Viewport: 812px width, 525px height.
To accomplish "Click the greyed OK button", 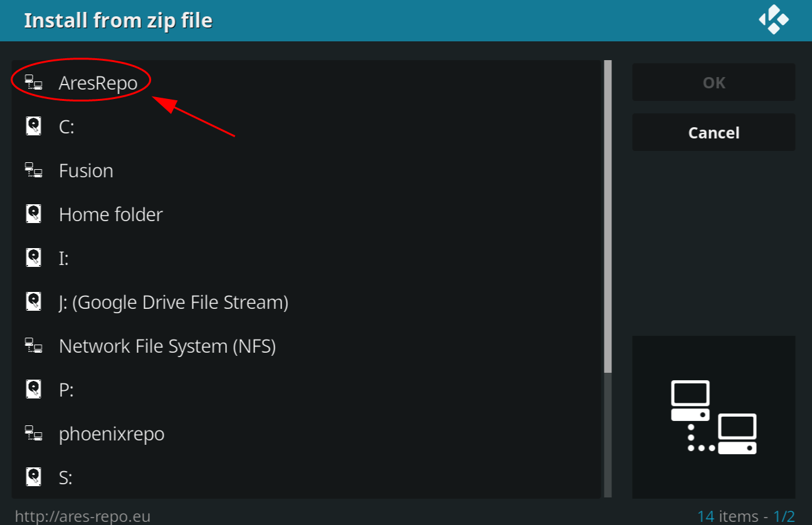I will click(x=714, y=83).
